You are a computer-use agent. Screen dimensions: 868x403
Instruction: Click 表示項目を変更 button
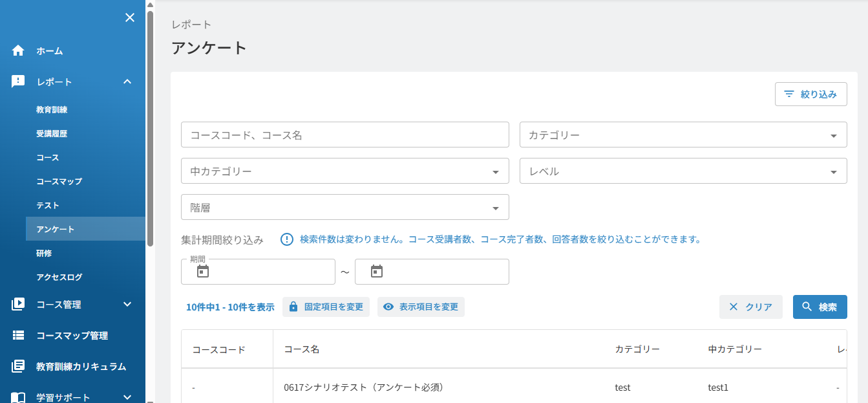coord(421,307)
